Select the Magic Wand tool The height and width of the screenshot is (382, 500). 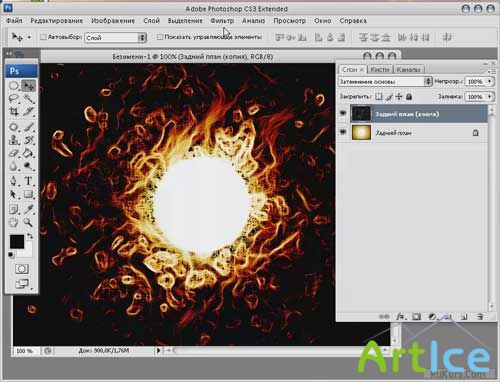(x=29, y=98)
